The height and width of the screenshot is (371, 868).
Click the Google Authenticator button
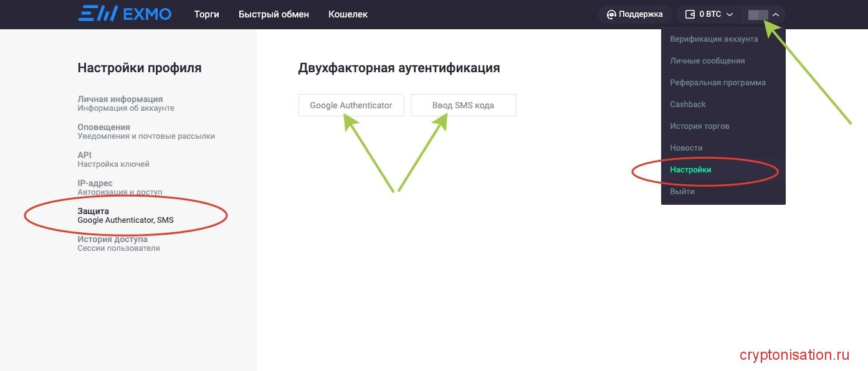pyautogui.click(x=351, y=105)
